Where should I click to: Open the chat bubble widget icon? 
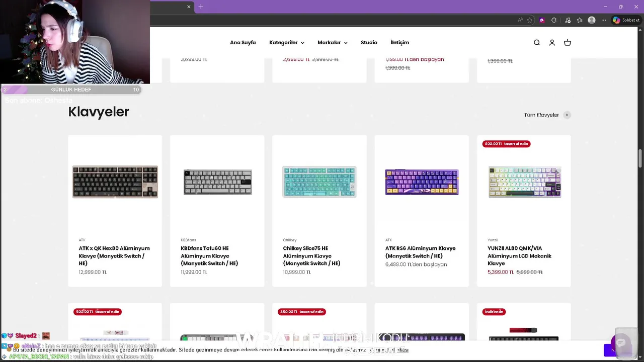(621, 343)
